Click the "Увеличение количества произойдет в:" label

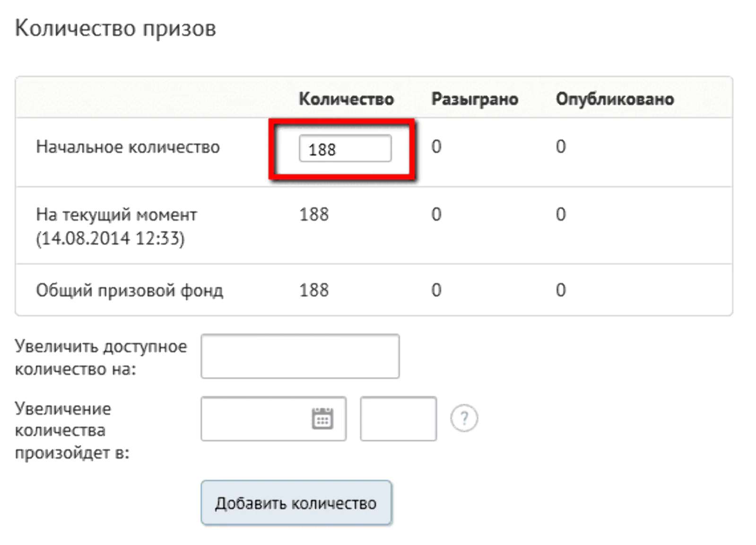click(72, 431)
